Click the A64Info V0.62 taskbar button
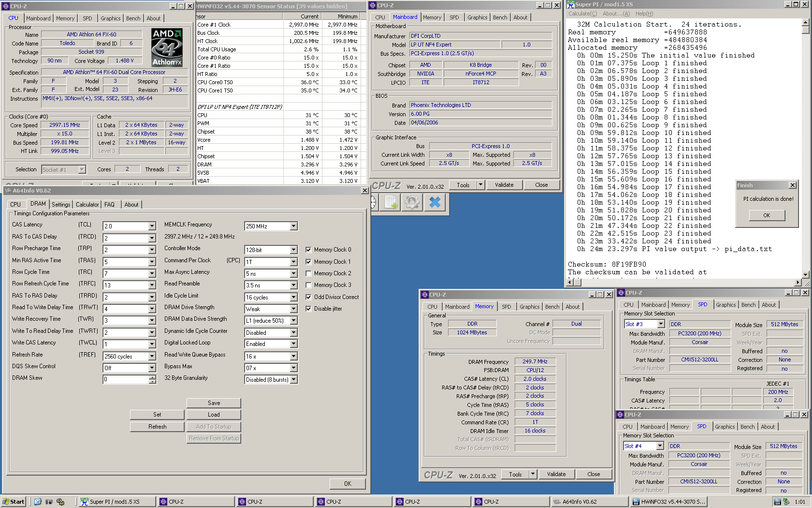 [590, 502]
